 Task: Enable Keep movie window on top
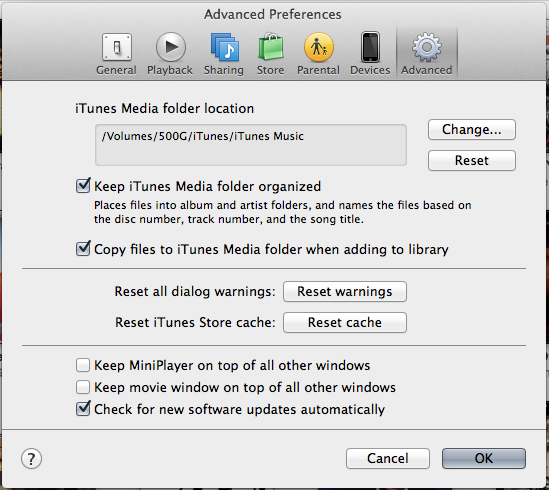tap(83, 387)
